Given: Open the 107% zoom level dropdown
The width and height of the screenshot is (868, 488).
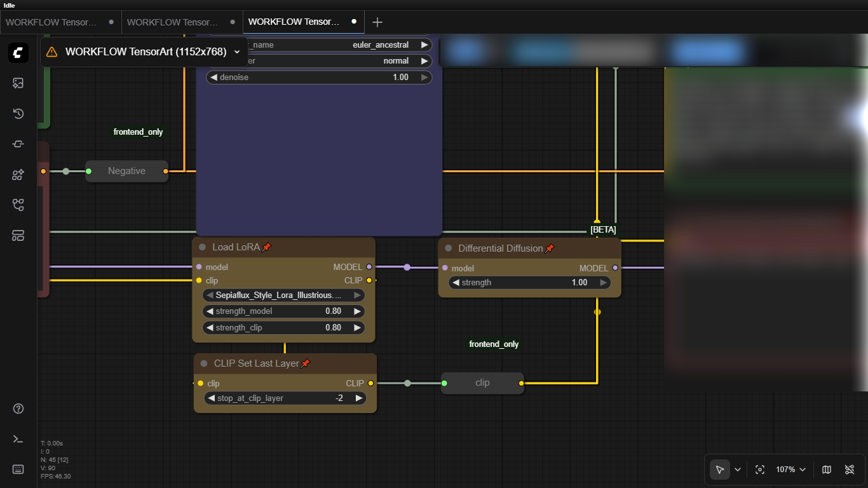Looking at the screenshot, I should tap(790, 470).
